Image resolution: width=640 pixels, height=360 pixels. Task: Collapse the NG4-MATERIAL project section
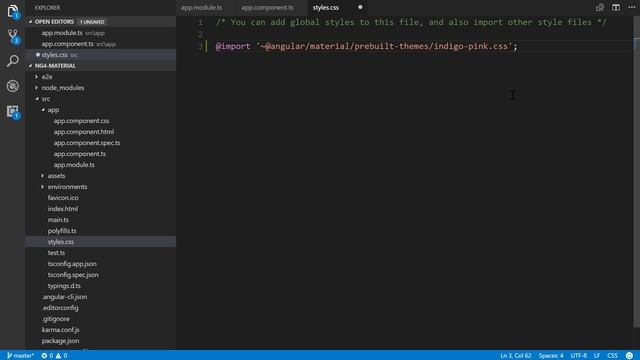(x=31, y=66)
